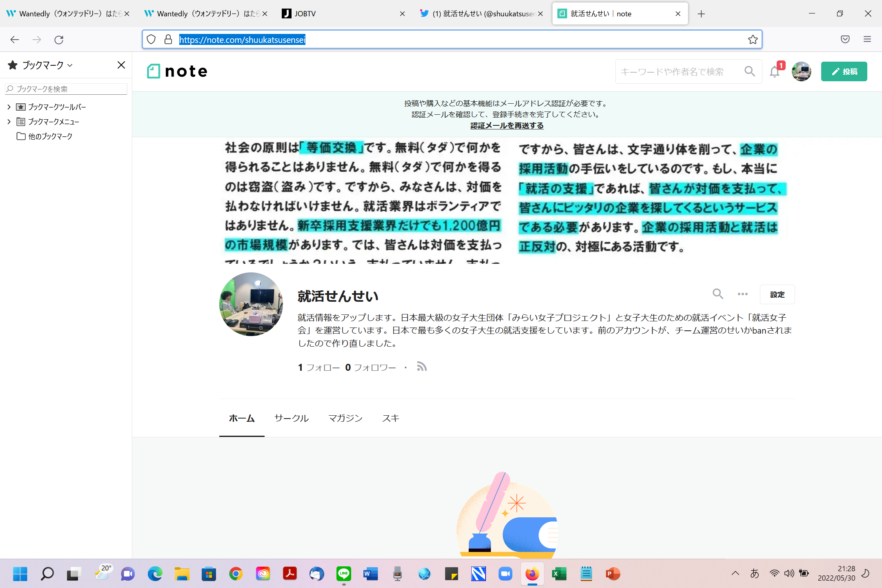Screen dimensions: 882x588
Task: Save page with the Pocket icon
Action: [x=845, y=39]
